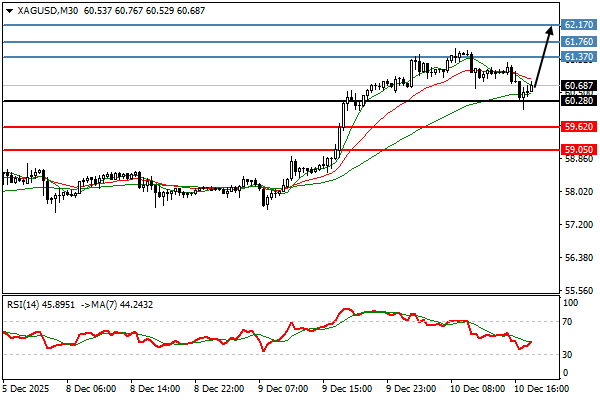The width and height of the screenshot is (600, 400).
Task: Click the RSI 30 oversold level label
Action: coord(567,355)
